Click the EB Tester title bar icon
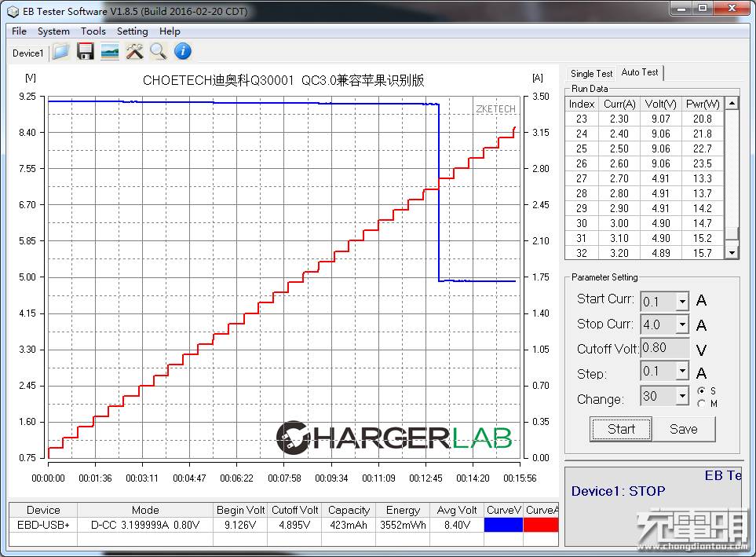This screenshot has height=557, width=756. coord(13,11)
